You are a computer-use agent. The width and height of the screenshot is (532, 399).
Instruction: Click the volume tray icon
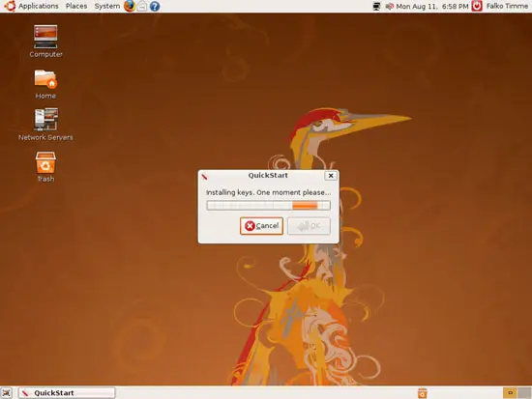pos(390,6)
